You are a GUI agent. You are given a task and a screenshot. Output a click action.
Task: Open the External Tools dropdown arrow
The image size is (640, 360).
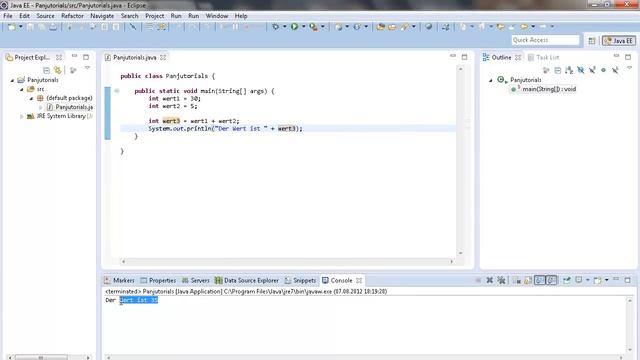[x=322, y=27]
